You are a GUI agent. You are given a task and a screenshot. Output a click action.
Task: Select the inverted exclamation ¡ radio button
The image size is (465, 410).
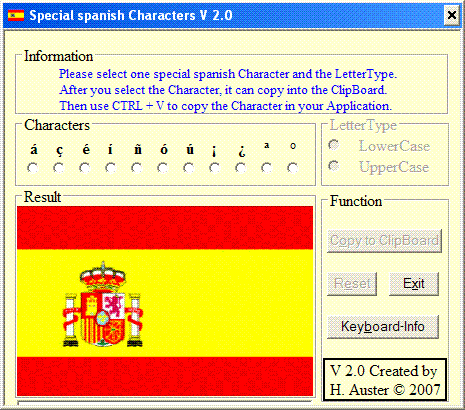click(215, 168)
